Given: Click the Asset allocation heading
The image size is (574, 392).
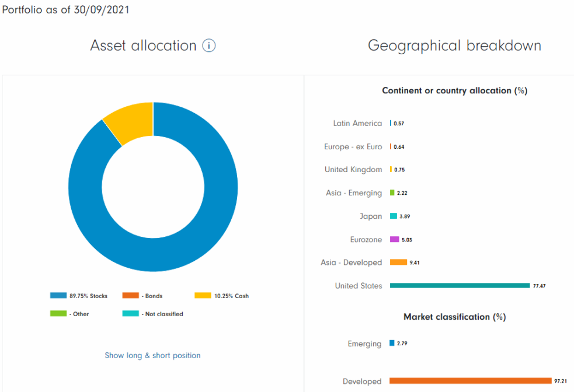Looking at the screenshot, I should [x=144, y=45].
